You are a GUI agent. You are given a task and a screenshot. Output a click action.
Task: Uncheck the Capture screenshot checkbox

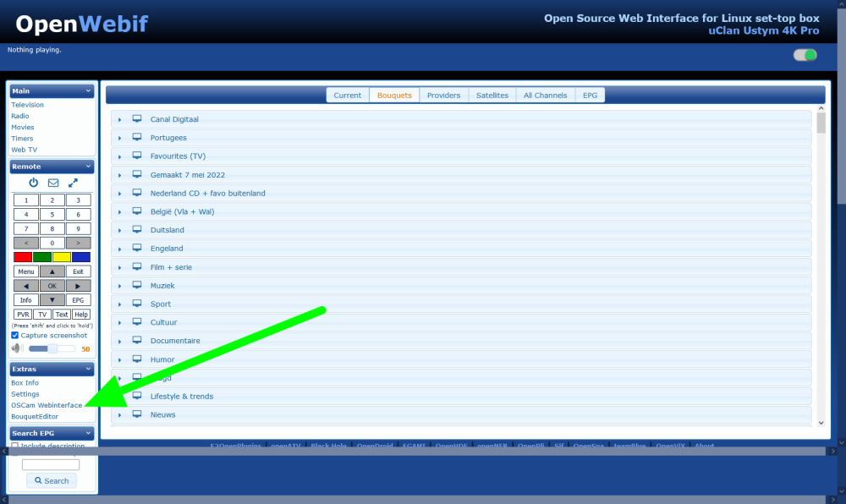pyautogui.click(x=15, y=335)
